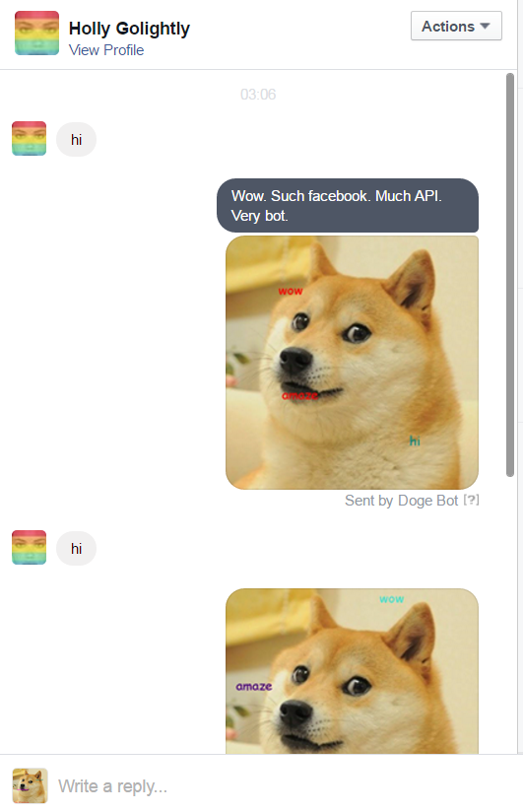Expand the Actions dropdown menu
The width and height of the screenshot is (523, 812).
click(x=456, y=26)
